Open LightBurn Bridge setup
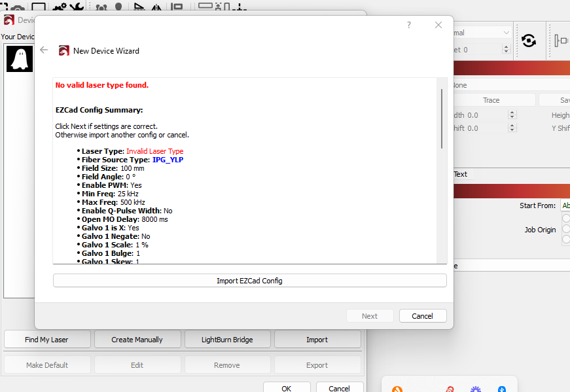Viewport: 570px width, 392px height. (227, 339)
